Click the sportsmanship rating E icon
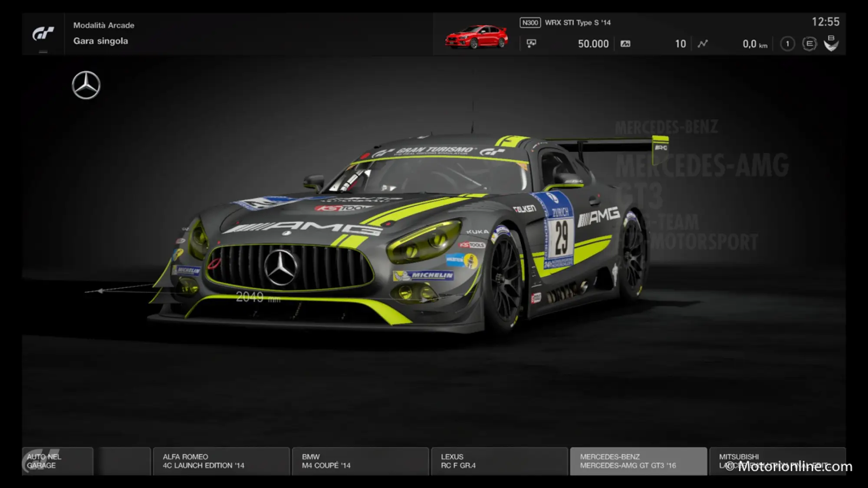The width and height of the screenshot is (868, 488). click(809, 44)
